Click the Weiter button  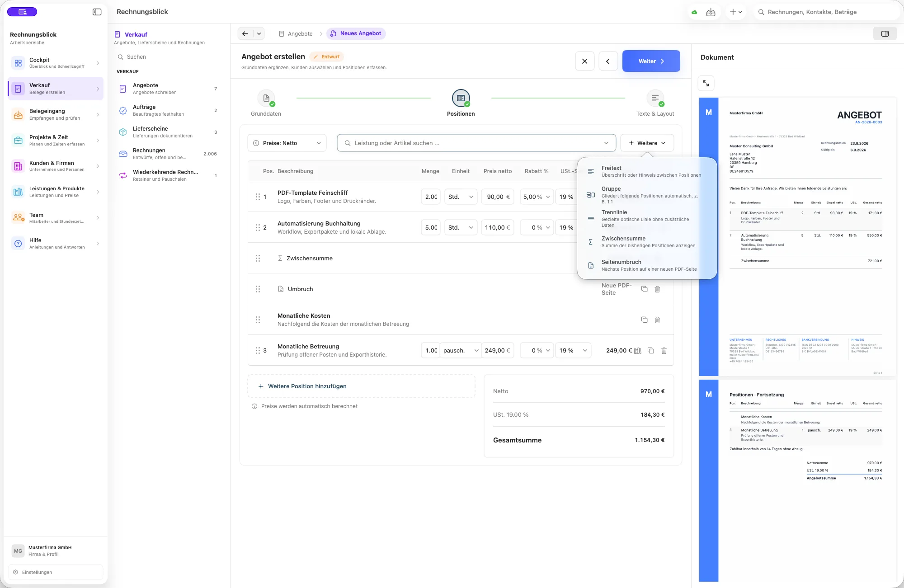coord(651,61)
